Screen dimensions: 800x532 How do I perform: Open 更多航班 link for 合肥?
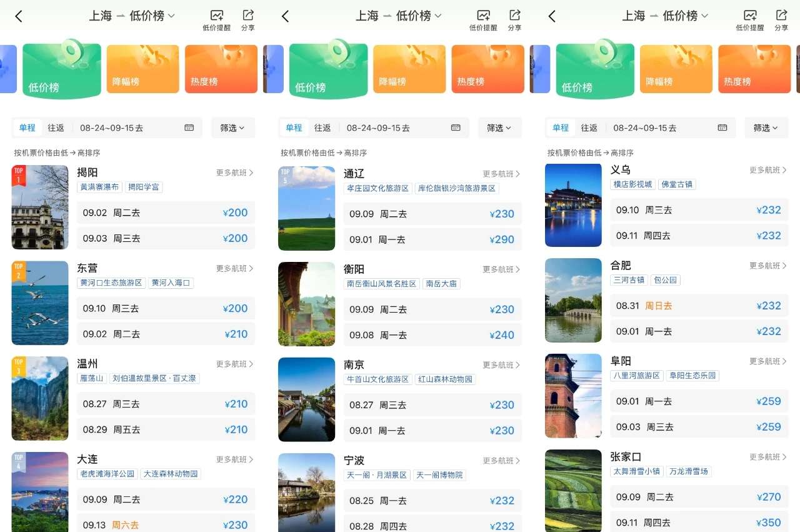click(x=769, y=266)
